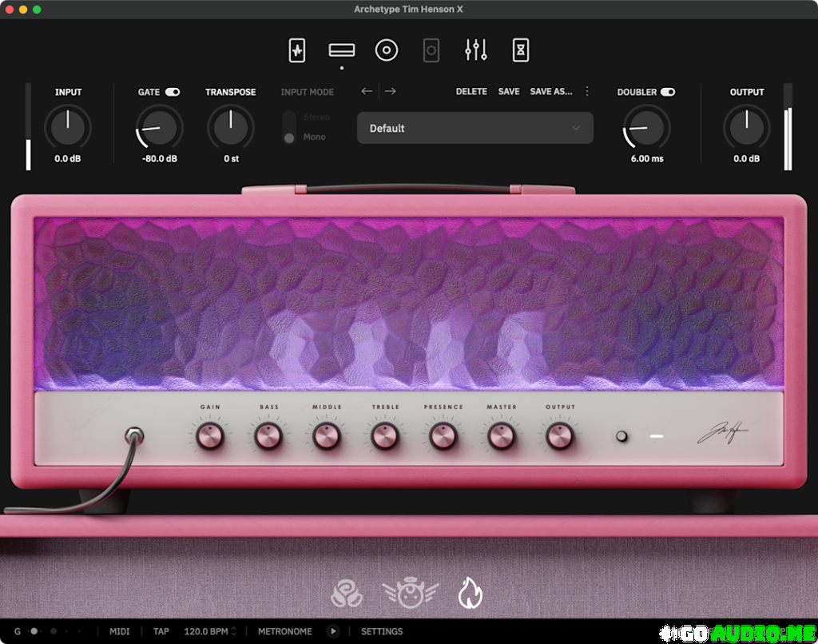Open the hourglass time effects section
The image size is (818, 644).
click(x=521, y=50)
